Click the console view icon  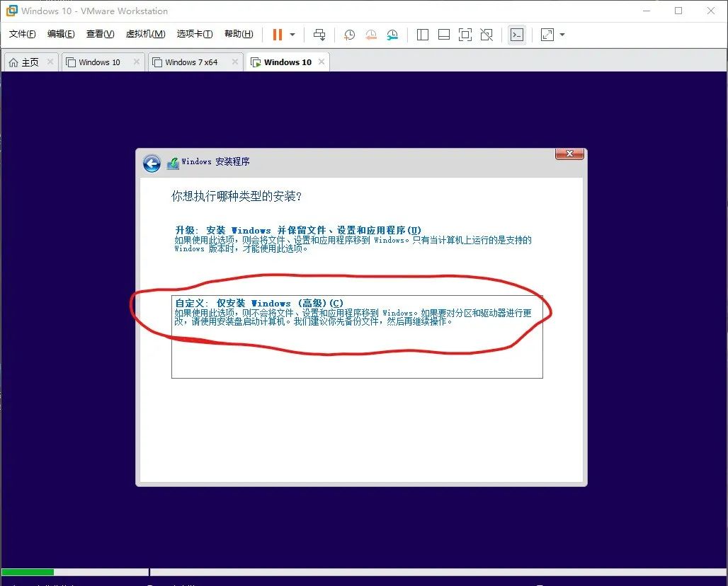pos(518,34)
